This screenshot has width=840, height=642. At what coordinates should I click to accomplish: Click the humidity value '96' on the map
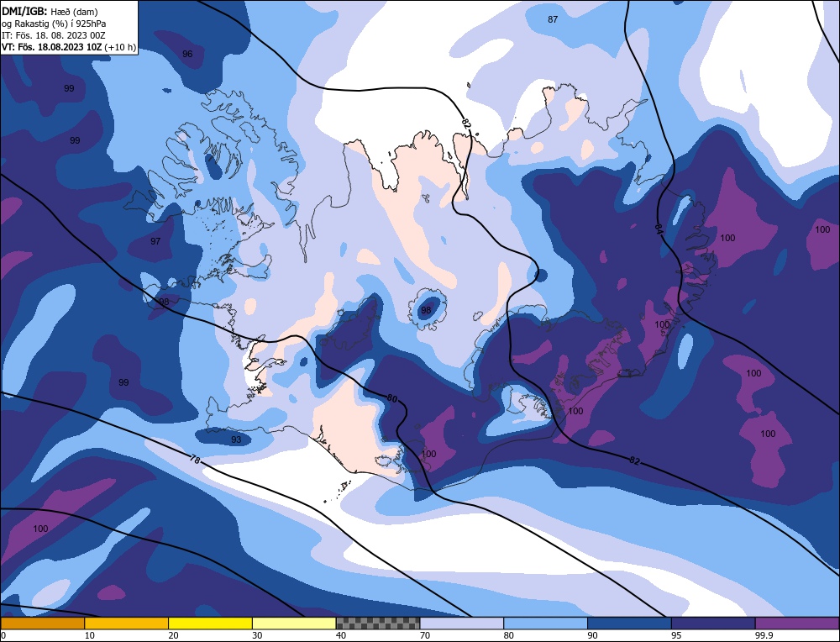[x=187, y=54]
